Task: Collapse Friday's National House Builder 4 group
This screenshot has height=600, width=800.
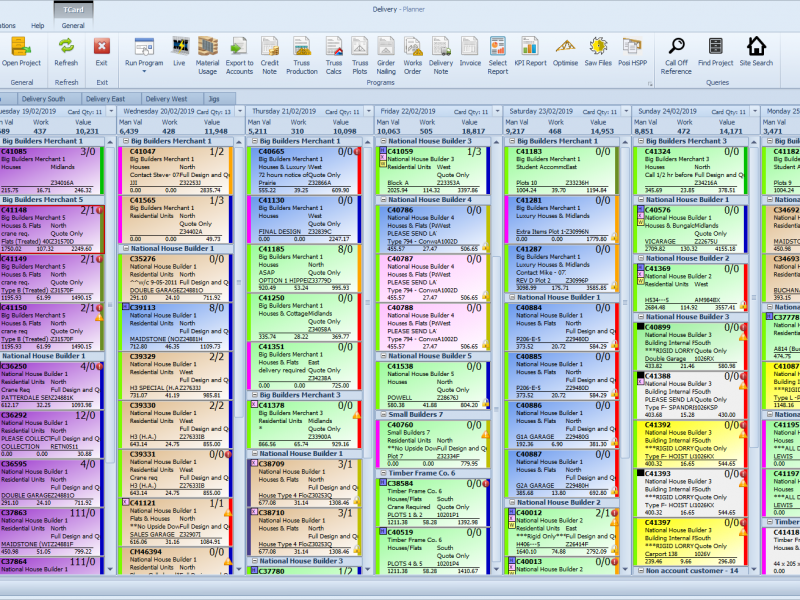Action: click(382, 200)
